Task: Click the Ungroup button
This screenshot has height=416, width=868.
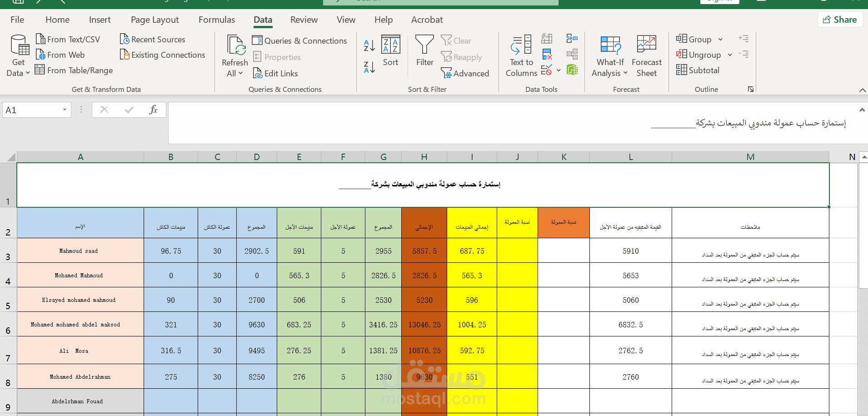Action: pos(698,55)
